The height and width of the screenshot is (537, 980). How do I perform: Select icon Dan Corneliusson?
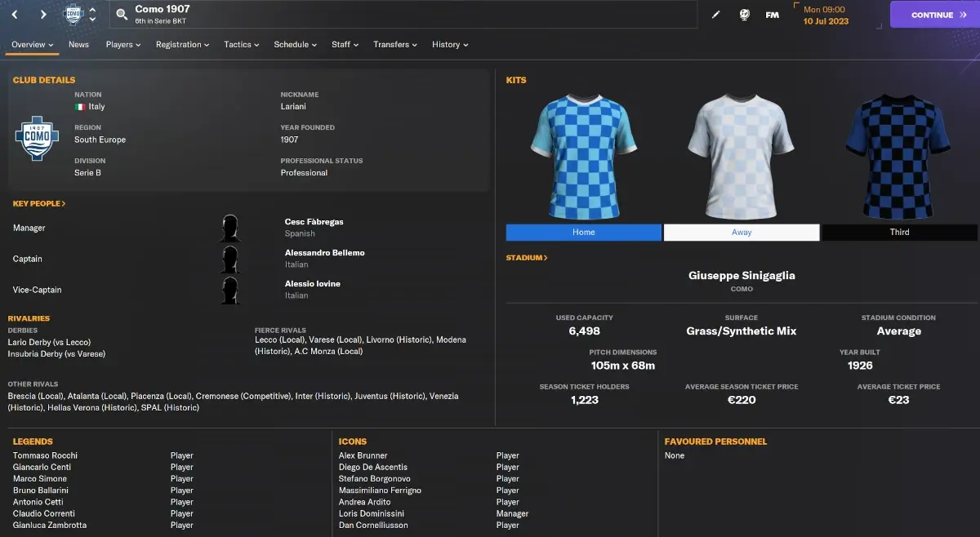coord(372,526)
